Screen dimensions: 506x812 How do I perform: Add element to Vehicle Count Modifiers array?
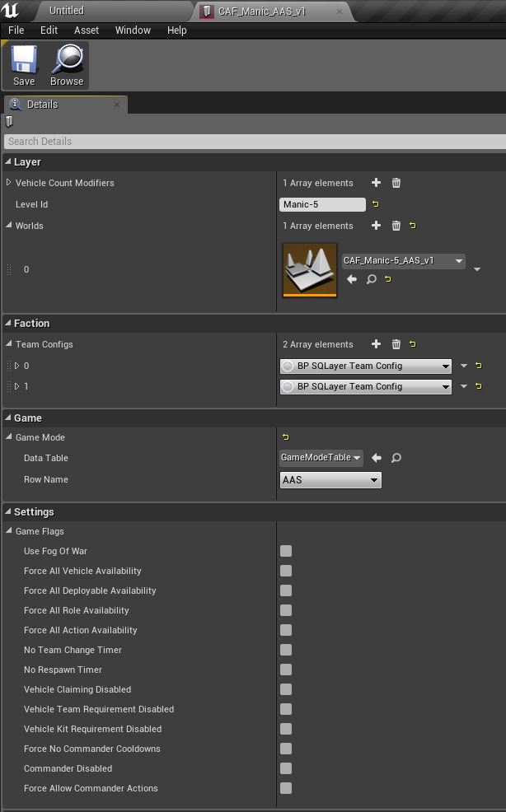[x=376, y=183]
